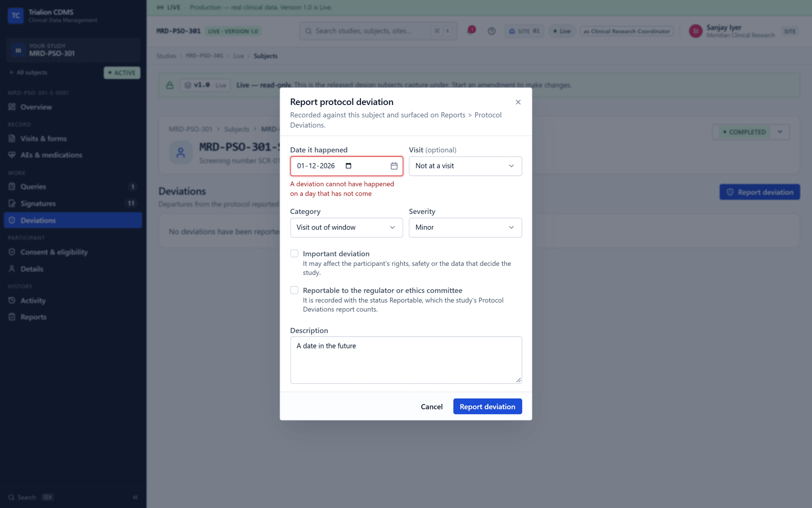Submit with the Report deviation button in dialog
Image resolution: width=812 pixels, height=508 pixels.
[487, 406]
